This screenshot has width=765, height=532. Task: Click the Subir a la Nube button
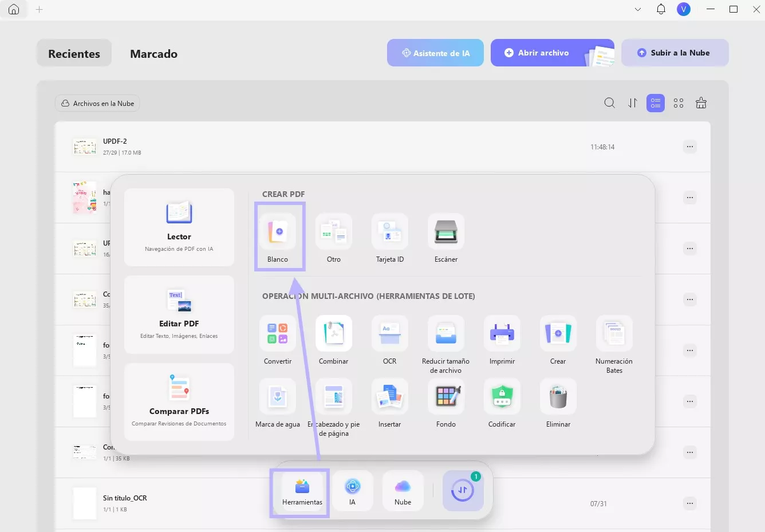[675, 53]
